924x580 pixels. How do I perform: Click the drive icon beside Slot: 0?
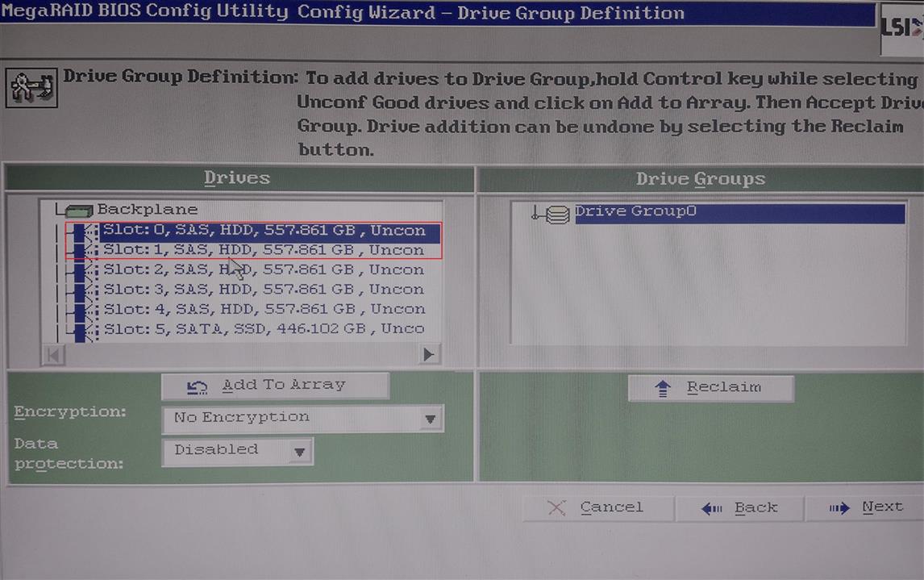pos(82,232)
